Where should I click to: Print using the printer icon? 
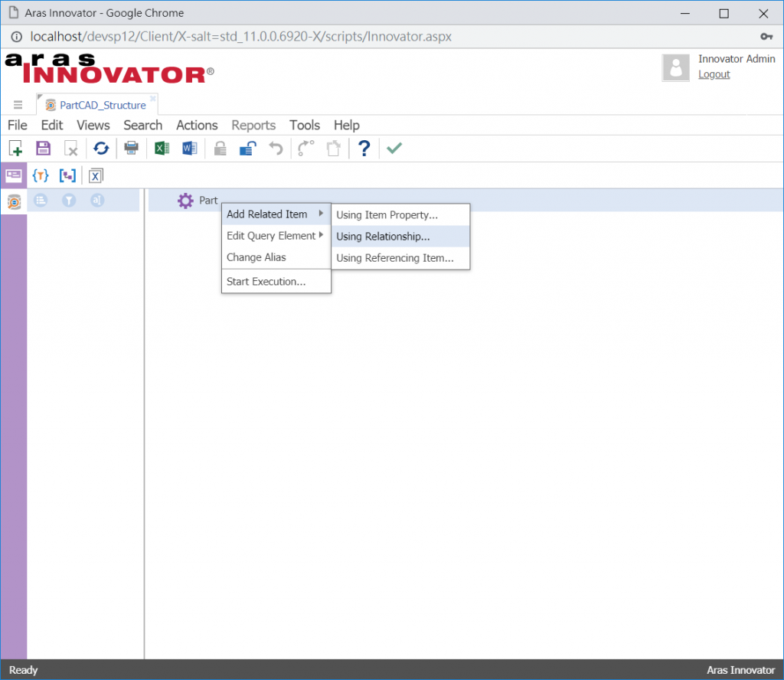[132, 148]
